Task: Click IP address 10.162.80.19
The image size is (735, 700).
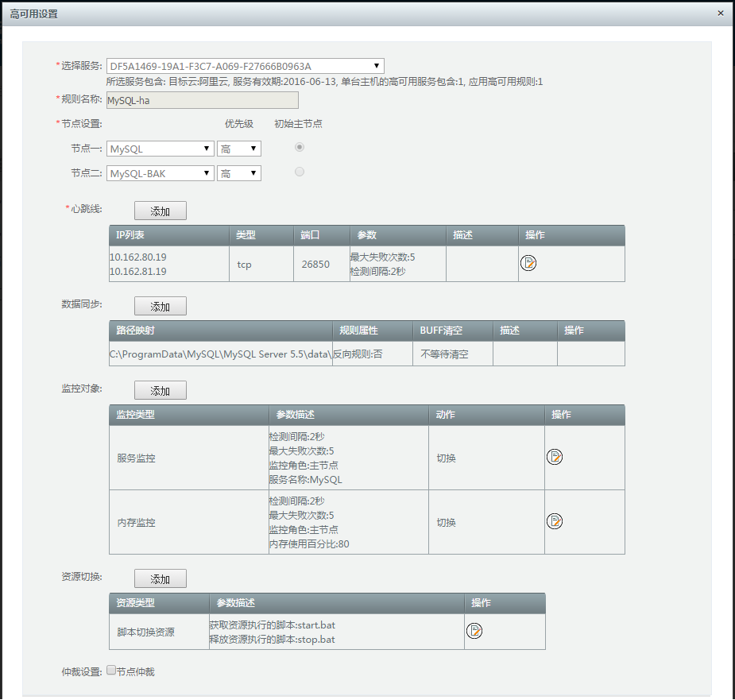Action: (x=137, y=257)
